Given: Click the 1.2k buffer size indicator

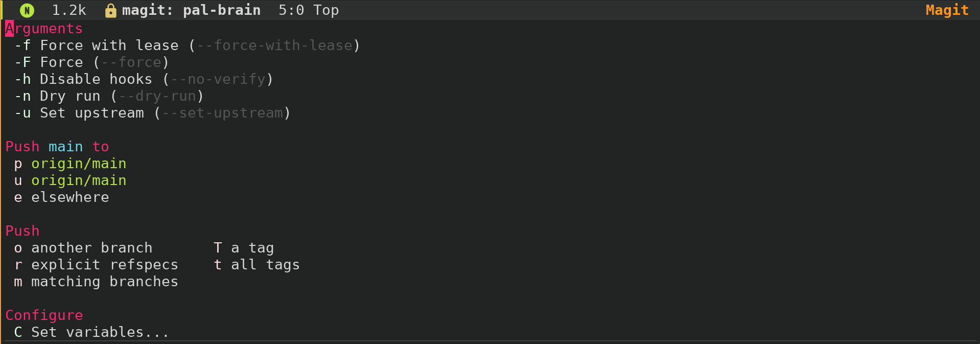Looking at the screenshot, I should (69, 10).
